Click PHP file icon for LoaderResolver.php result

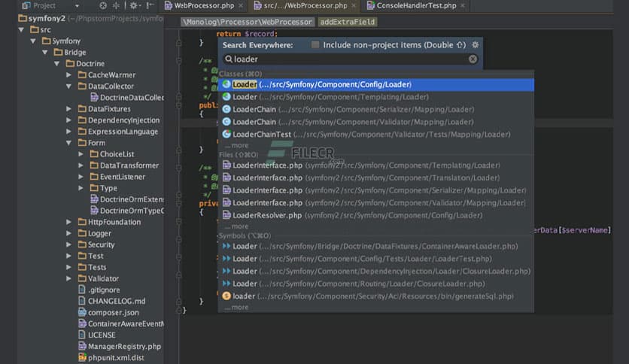(x=226, y=215)
